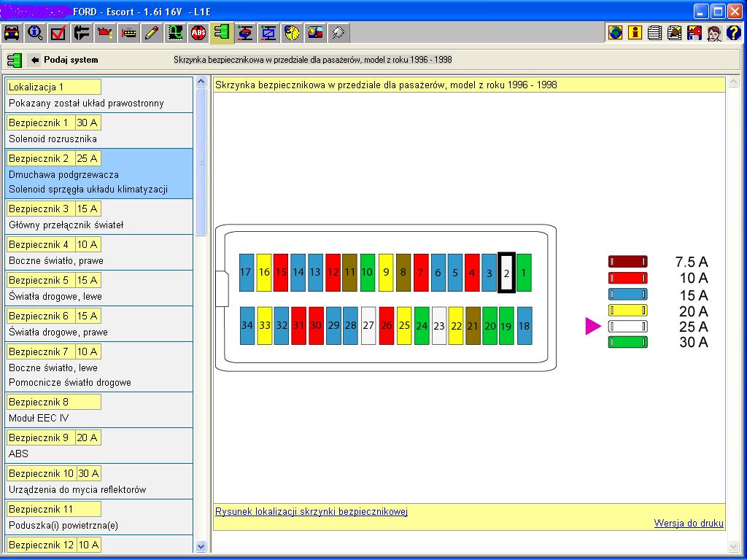Select fuse 17 in the fuse box diagram
The image size is (747, 560).
(x=246, y=273)
